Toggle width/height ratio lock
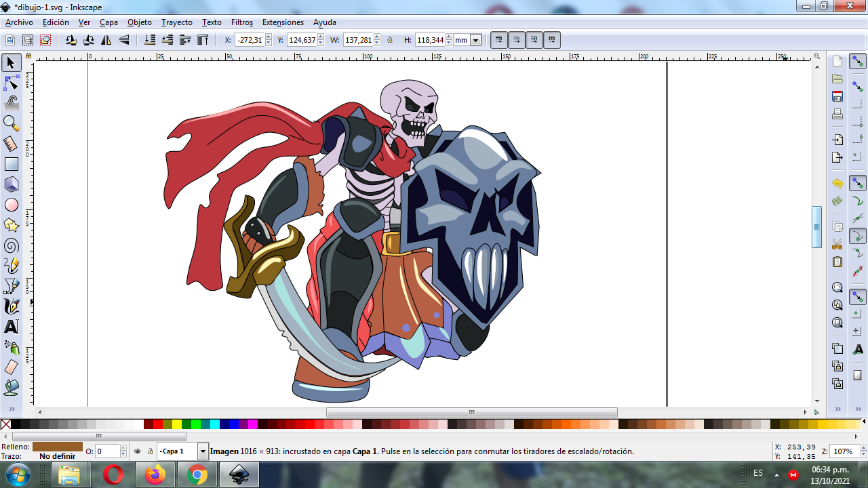The image size is (868, 488). pos(390,40)
